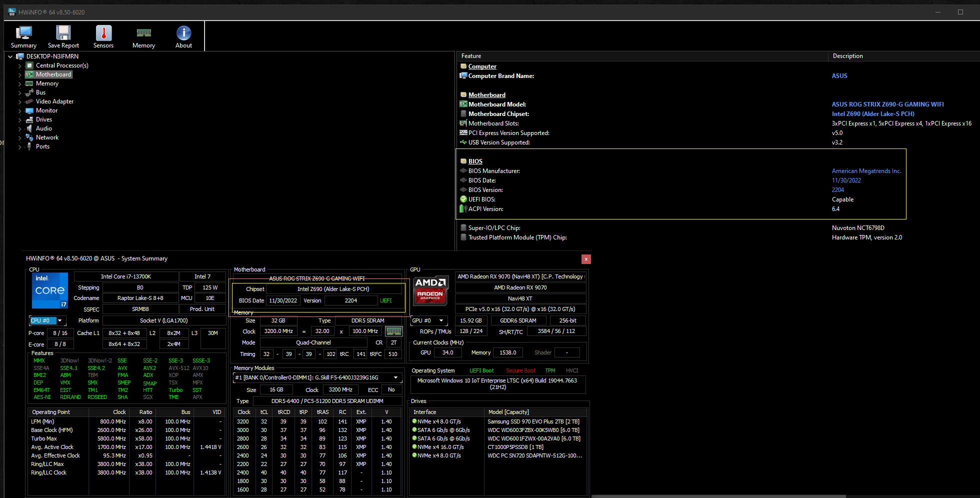
Task: Click the DDR5 SDRAM memory type field
Action: pos(368,320)
